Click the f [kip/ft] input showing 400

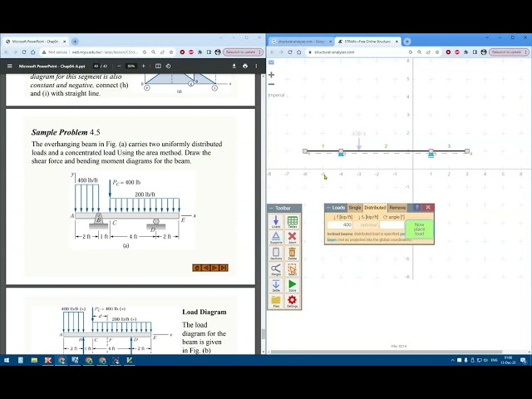point(340,225)
